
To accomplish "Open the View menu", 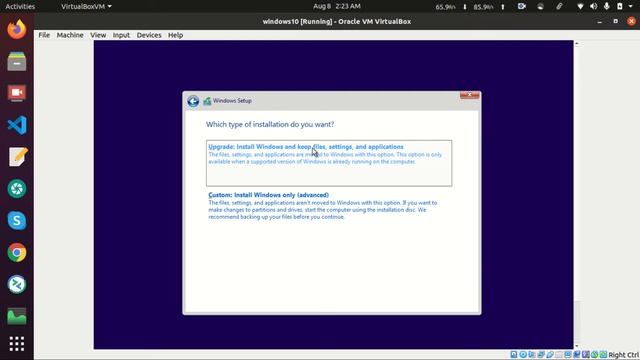I will (x=98, y=35).
